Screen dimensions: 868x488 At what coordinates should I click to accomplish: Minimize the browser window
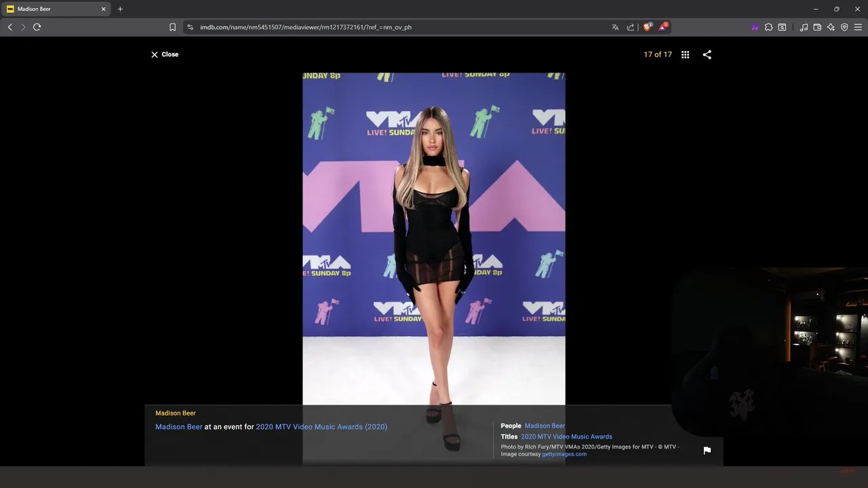click(816, 9)
